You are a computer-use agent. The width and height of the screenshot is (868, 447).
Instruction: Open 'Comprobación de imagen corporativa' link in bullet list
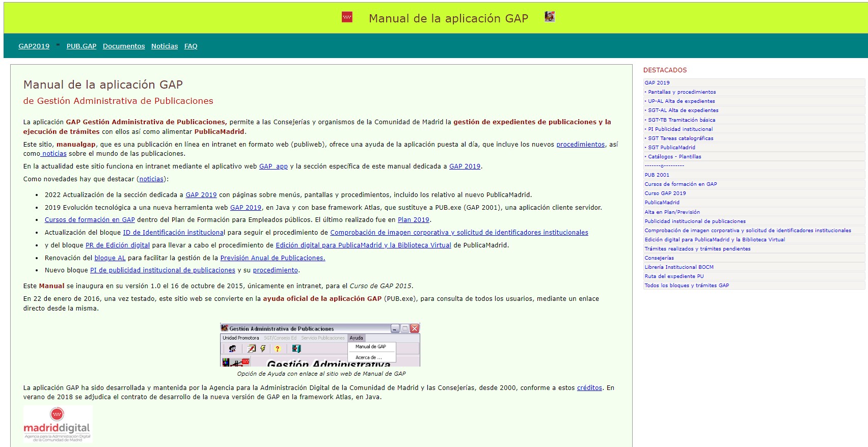pos(459,233)
